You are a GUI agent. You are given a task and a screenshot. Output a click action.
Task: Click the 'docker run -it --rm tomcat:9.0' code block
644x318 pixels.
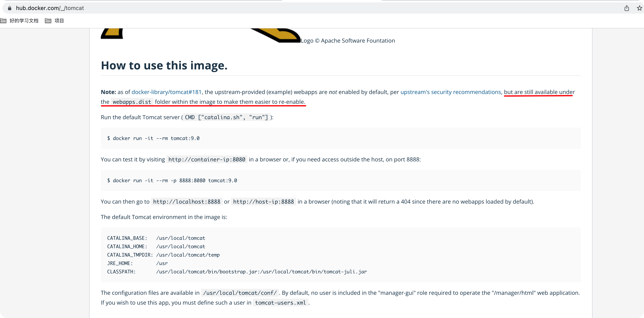pyautogui.click(x=153, y=138)
